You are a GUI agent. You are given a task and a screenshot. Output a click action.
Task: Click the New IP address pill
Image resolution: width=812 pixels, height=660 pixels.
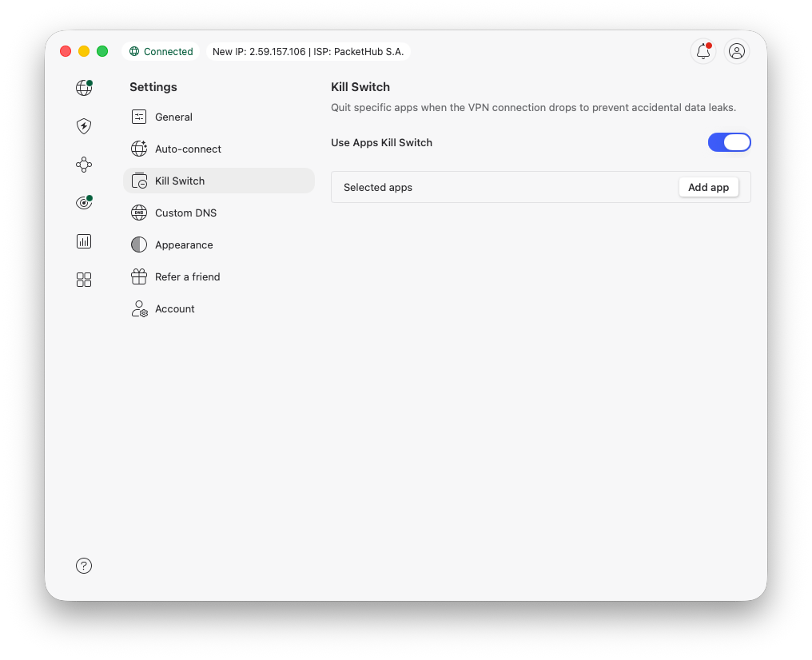click(x=308, y=51)
